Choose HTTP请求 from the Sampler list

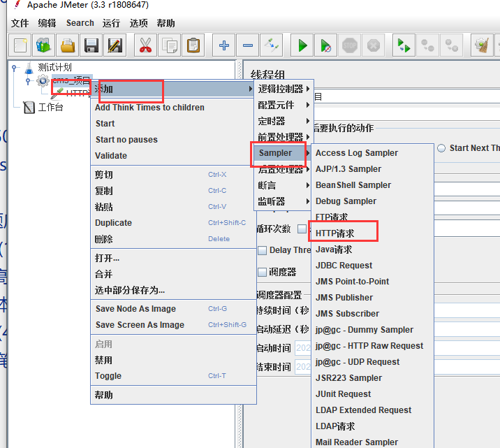[x=372, y=233]
